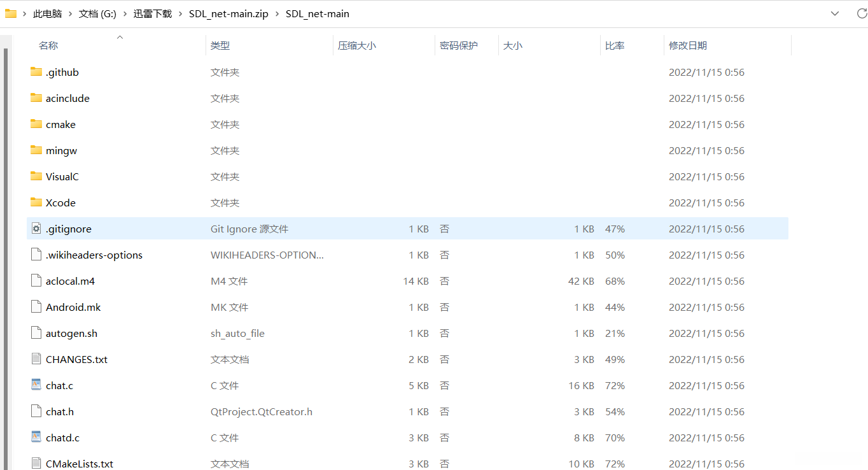
Task: Select the chatd.c file name
Action: (62, 438)
